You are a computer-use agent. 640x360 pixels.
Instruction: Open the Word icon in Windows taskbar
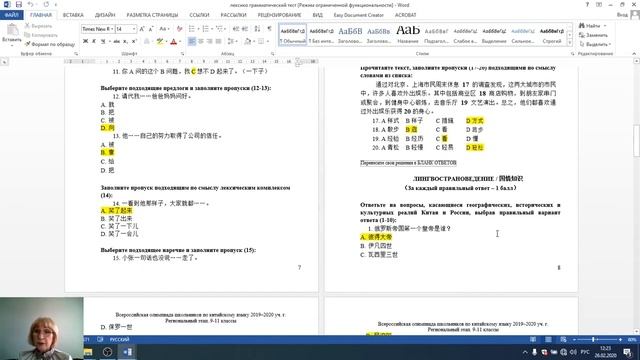pyautogui.click(x=127, y=352)
